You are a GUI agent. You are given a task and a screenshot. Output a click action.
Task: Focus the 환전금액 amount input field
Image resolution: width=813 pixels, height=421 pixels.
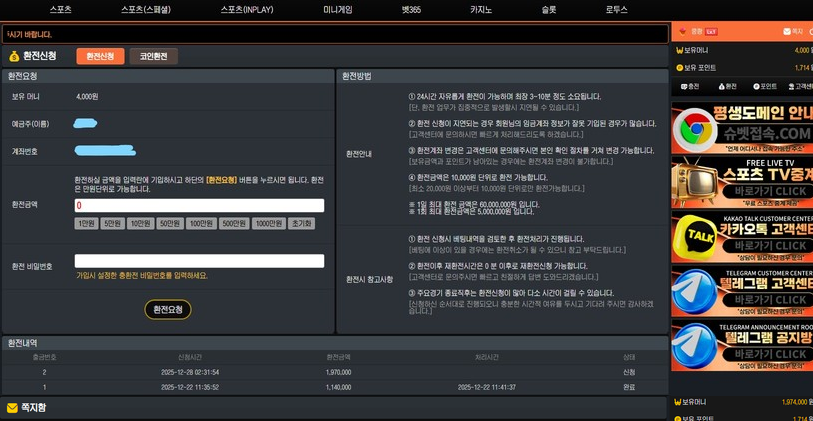tap(199, 205)
